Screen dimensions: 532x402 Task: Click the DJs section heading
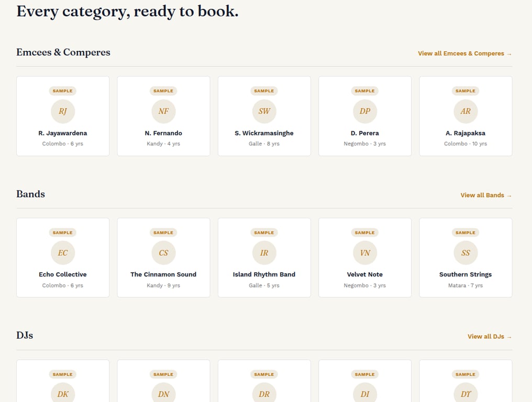point(25,336)
